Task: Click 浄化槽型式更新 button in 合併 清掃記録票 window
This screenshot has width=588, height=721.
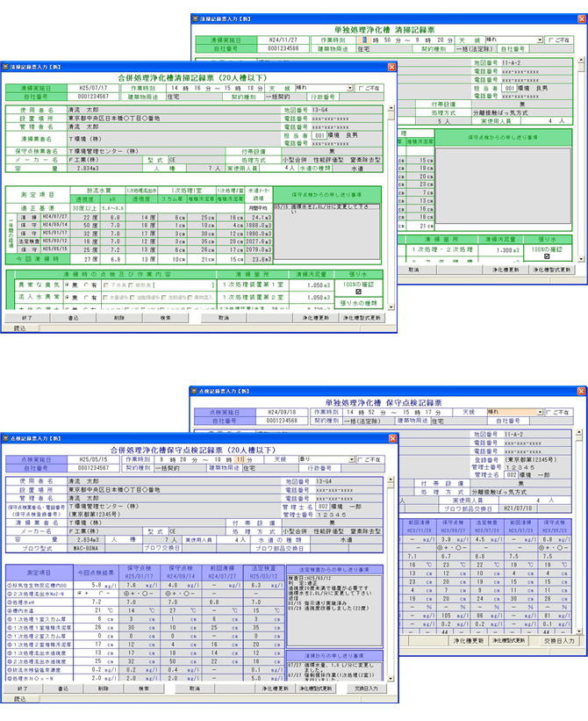Action: 362,318
